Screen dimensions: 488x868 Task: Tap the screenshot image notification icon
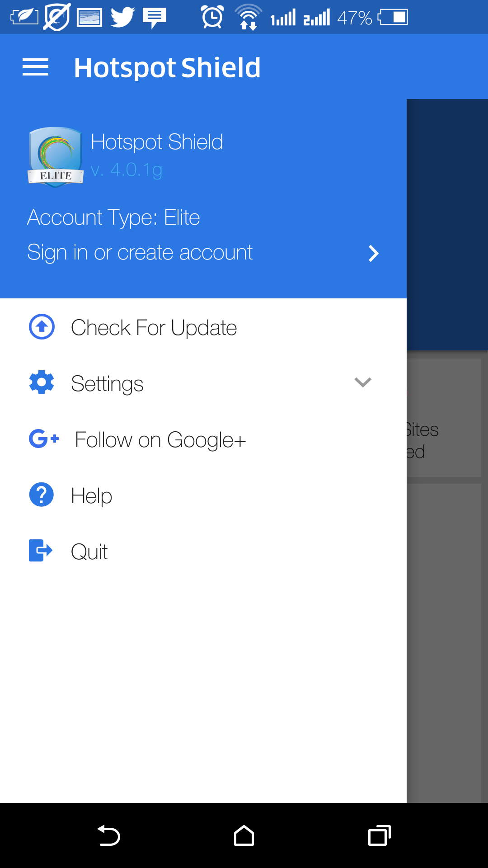[89, 18]
